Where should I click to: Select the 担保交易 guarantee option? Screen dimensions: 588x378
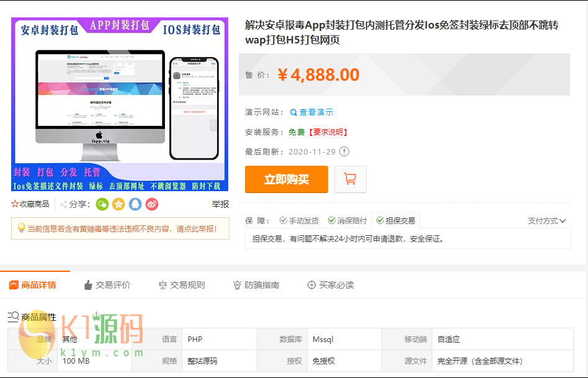(396, 221)
